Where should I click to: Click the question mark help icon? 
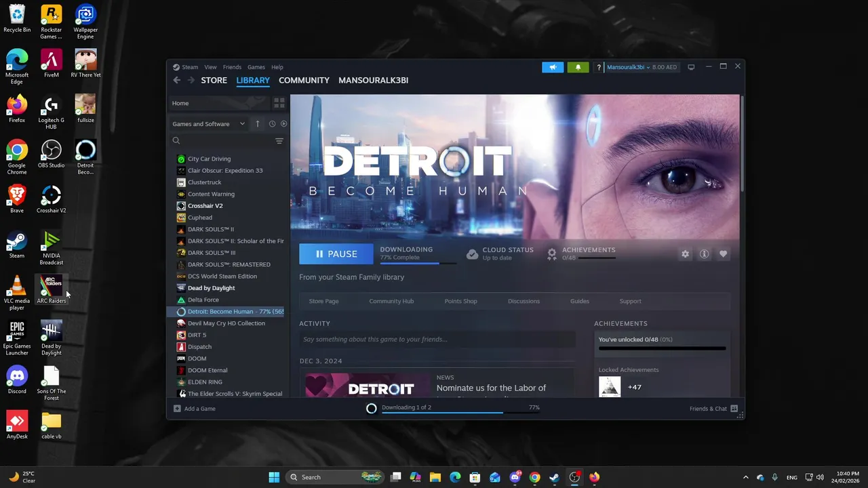point(598,67)
